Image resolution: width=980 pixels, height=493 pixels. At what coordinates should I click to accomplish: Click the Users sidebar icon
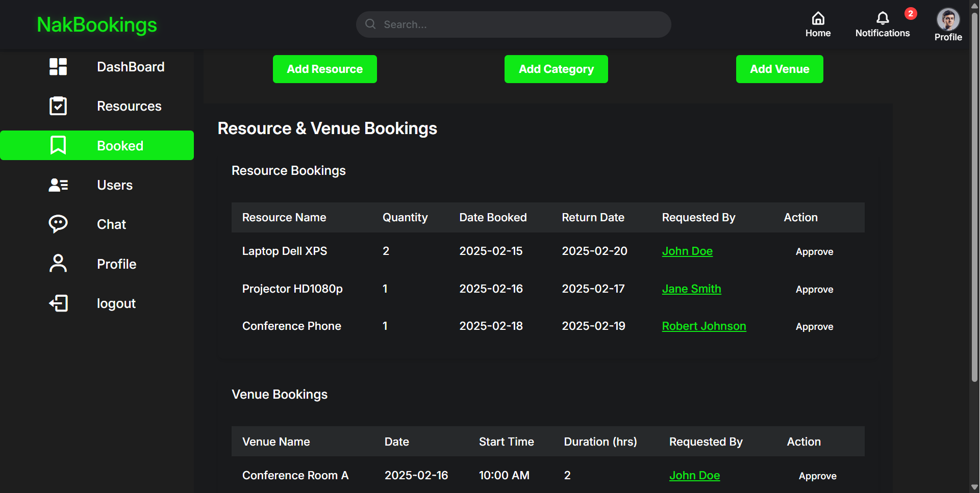[58, 185]
